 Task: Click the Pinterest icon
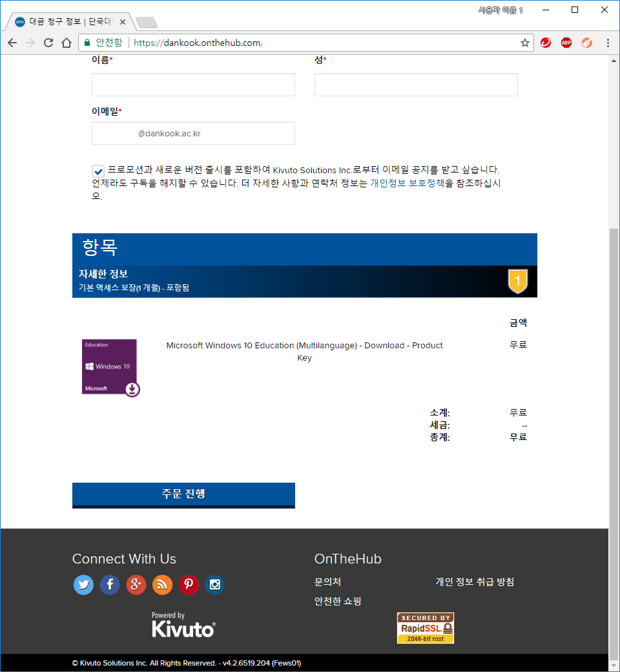pos(189,585)
